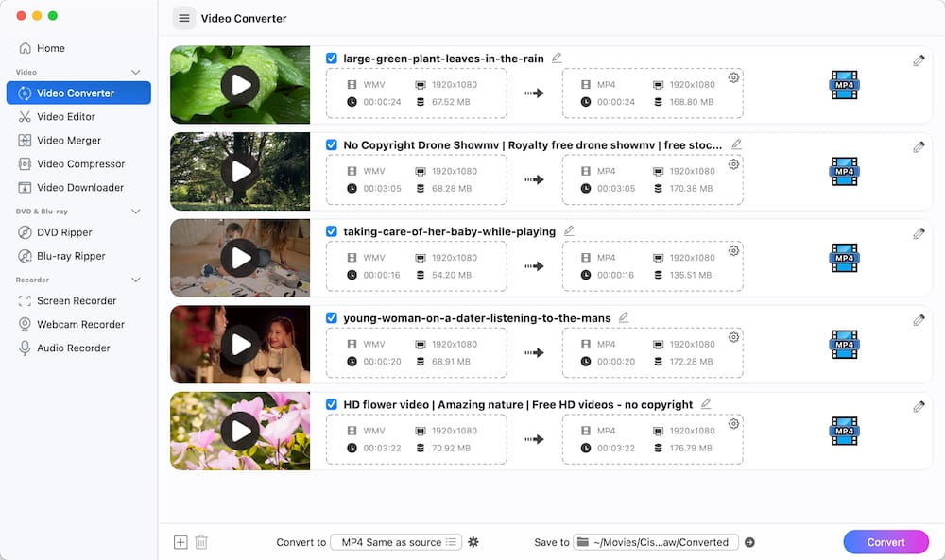
Task: Open Video Compressor from sidebar
Action: (x=78, y=163)
